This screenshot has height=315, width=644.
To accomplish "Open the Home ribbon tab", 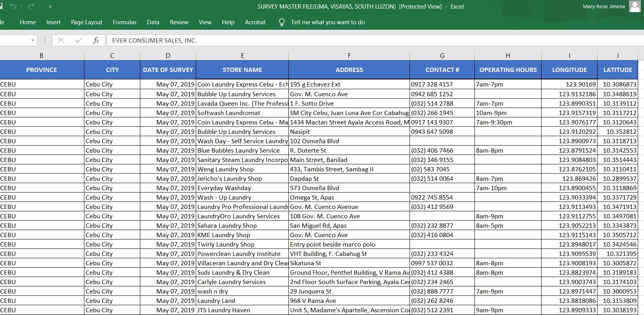I will (x=28, y=22).
